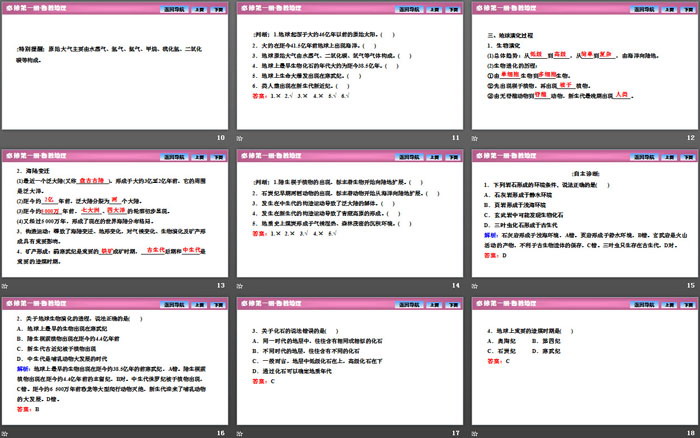The height and width of the screenshot is (438, 700).
Task: Click 下页 button on slide 10
Action: point(216,8)
